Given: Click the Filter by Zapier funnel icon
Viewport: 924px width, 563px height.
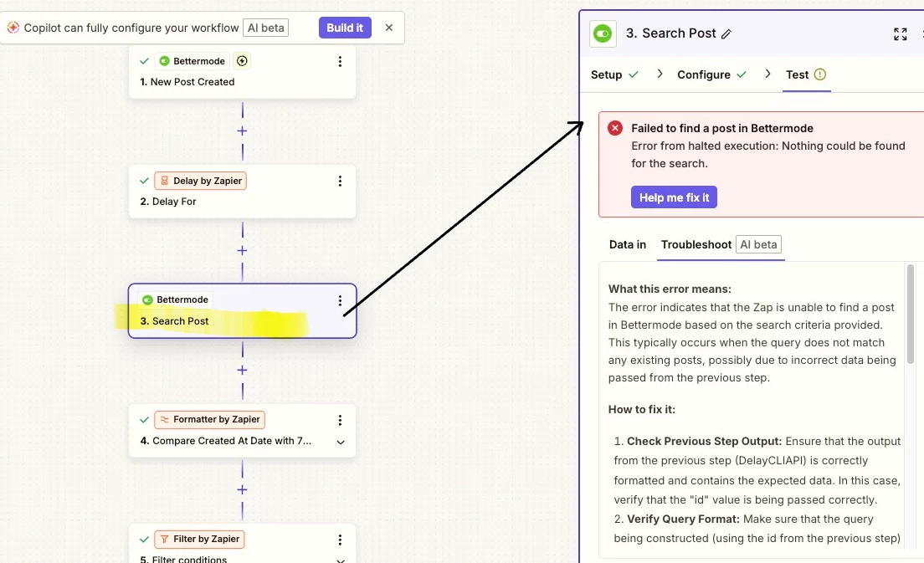Looking at the screenshot, I should (164, 539).
